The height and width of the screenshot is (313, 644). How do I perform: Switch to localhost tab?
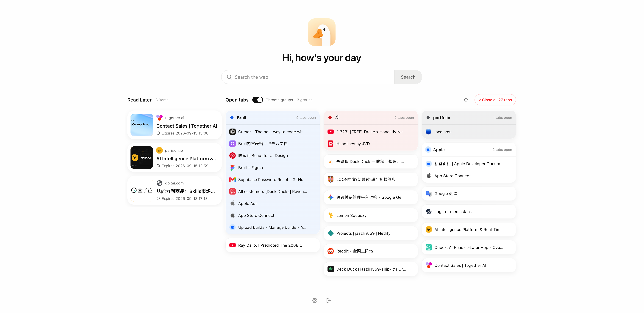[469, 132]
